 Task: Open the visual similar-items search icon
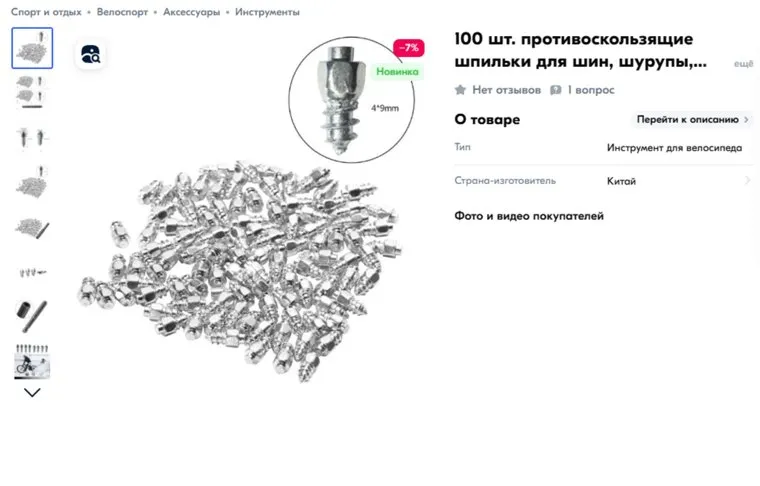coord(90,54)
